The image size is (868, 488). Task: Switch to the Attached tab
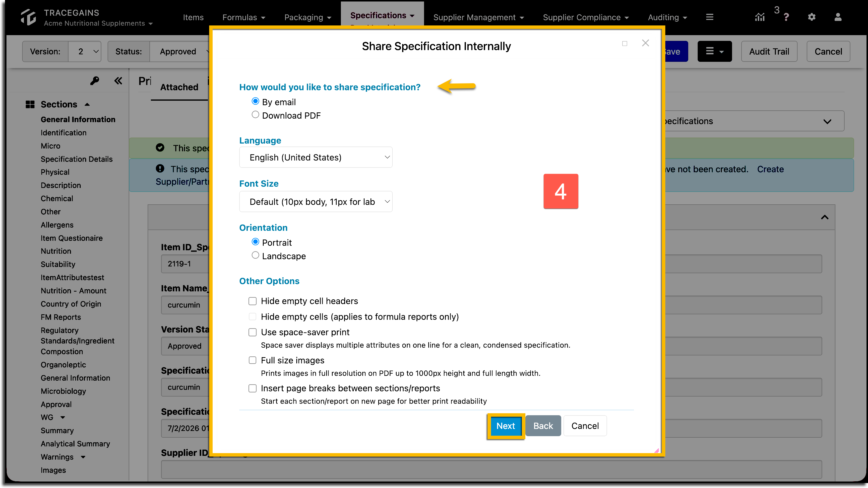(179, 87)
